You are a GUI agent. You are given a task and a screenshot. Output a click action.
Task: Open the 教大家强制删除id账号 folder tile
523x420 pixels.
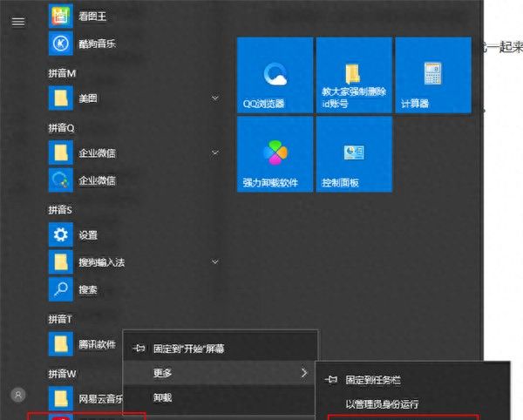coord(354,75)
